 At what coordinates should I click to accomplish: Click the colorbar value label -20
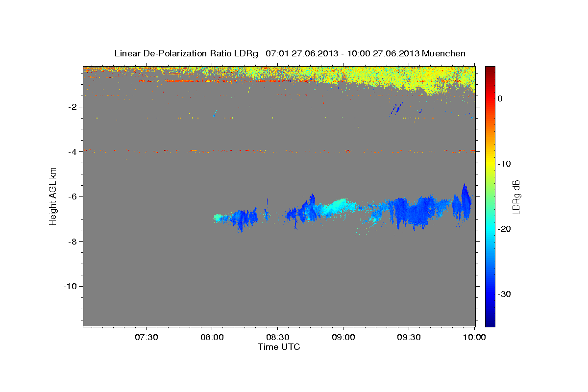coord(505,229)
